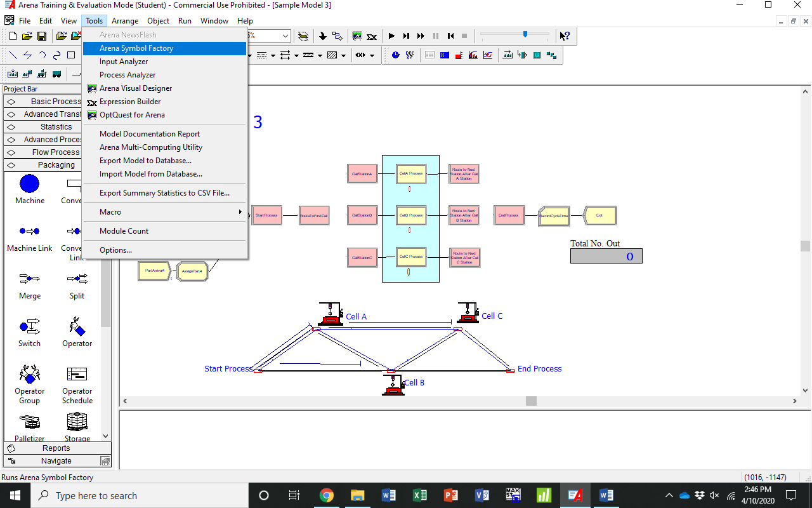Open Chrome from the Windows taskbar

(327, 495)
